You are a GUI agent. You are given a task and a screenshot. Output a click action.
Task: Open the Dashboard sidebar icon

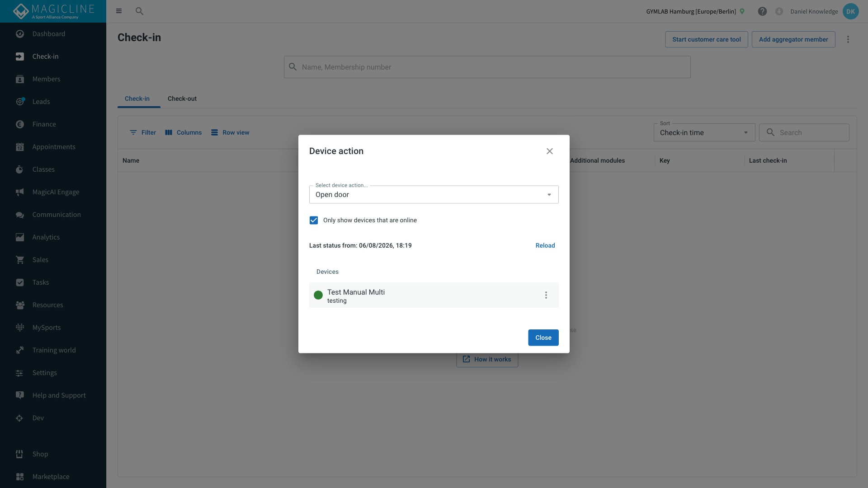coord(20,34)
